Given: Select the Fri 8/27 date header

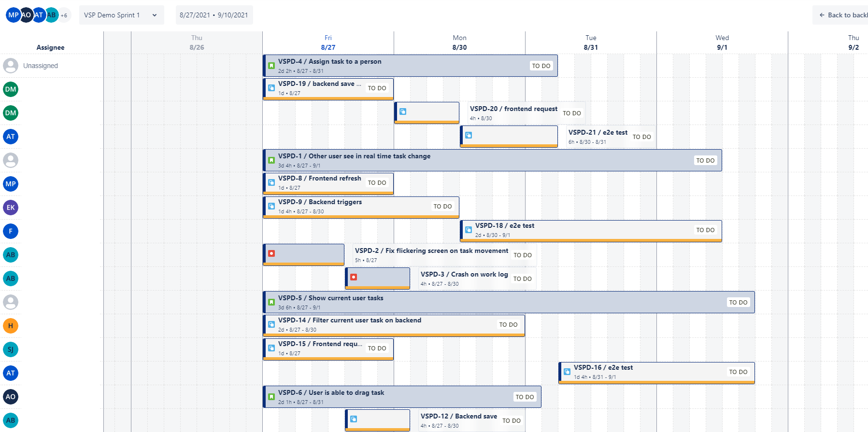Looking at the screenshot, I should tap(328, 42).
